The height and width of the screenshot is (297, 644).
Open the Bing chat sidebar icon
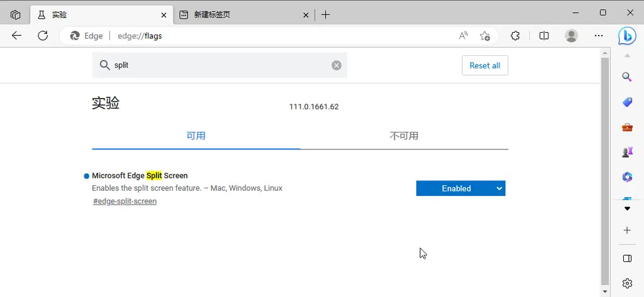coord(626,36)
